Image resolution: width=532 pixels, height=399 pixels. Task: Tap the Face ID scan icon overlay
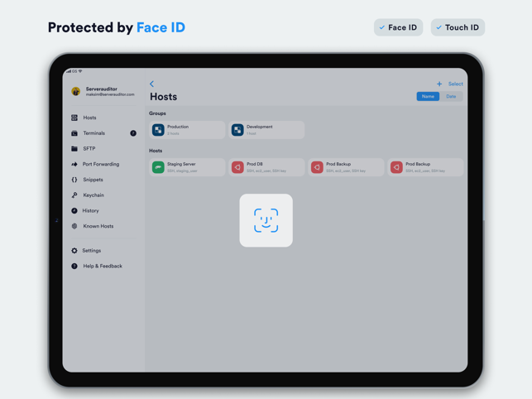coord(266,220)
